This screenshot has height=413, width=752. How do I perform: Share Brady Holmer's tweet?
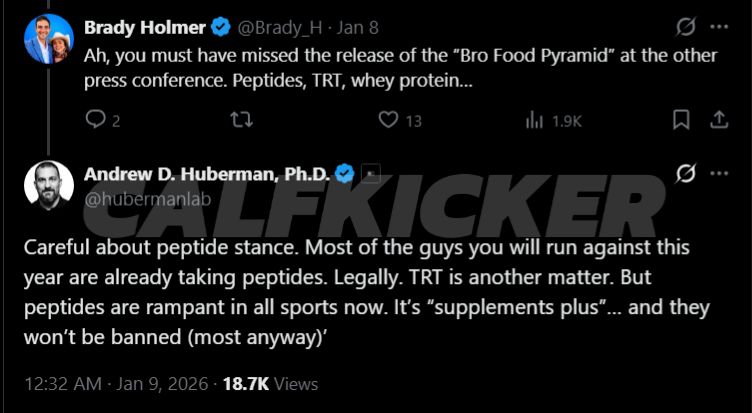pyautogui.click(x=718, y=120)
